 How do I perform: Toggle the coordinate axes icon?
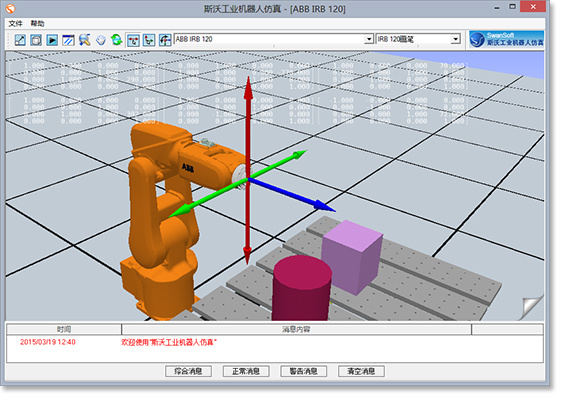149,40
